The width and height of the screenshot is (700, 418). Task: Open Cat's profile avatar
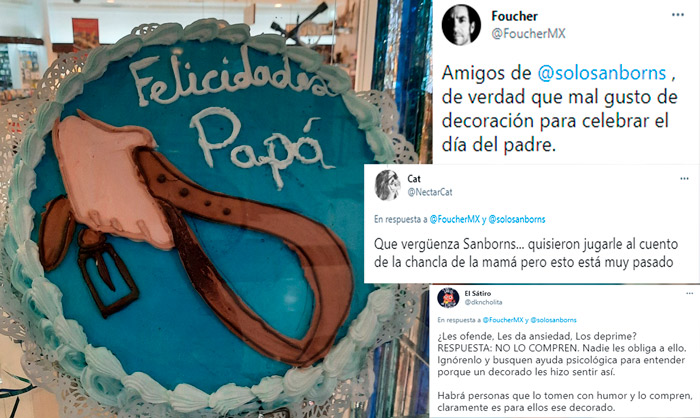pyautogui.click(x=388, y=184)
